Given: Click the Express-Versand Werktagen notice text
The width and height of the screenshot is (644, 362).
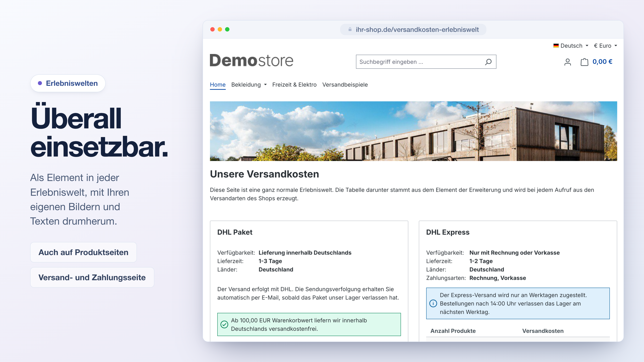Looking at the screenshot, I should 513,304.
